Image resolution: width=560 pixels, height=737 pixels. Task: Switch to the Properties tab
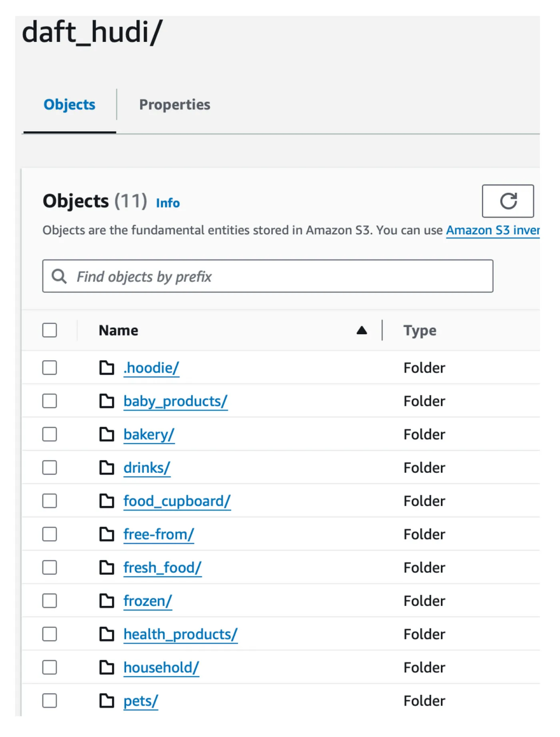[x=175, y=105]
